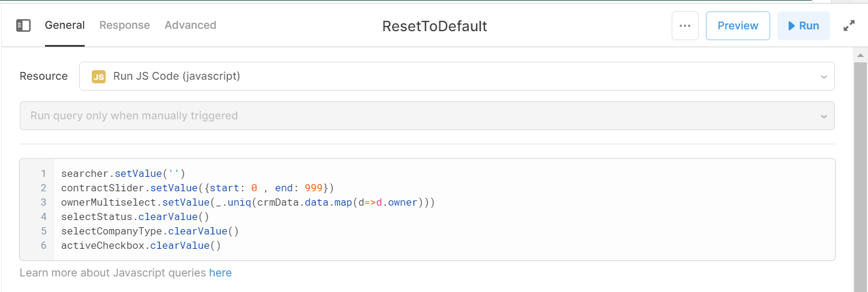Viewport: 868px width, 292px height.
Task: Run the ResetToDefault query
Action: click(803, 26)
